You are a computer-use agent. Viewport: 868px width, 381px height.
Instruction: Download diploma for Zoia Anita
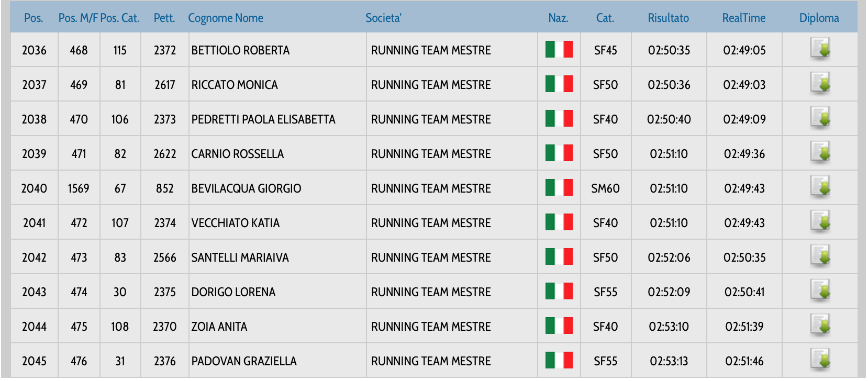tap(820, 326)
